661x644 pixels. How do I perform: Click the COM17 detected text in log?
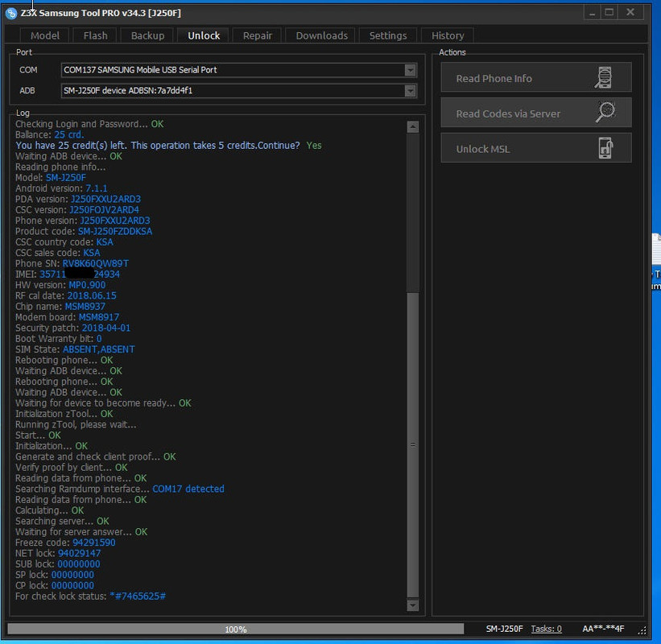pyautogui.click(x=188, y=489)
